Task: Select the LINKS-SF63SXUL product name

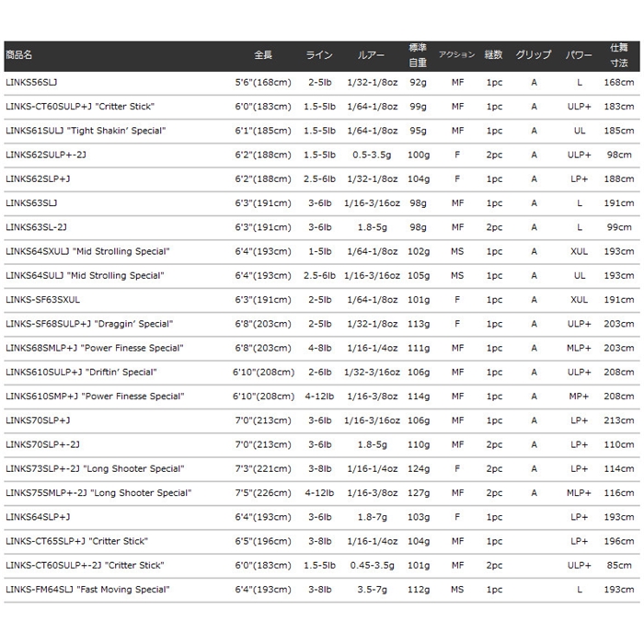Action: [42, 300]
